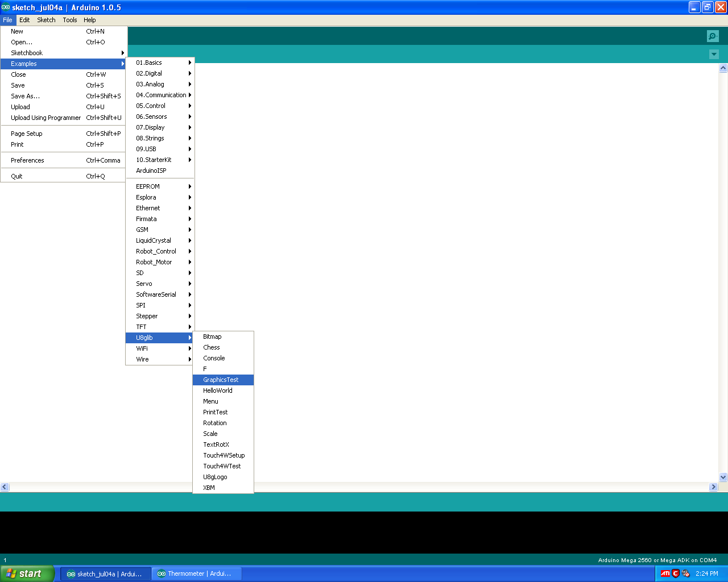Viewport: 728px width, 582px height.
Task: Expand the Sketchbook submenu
Action: coord(64,53)
